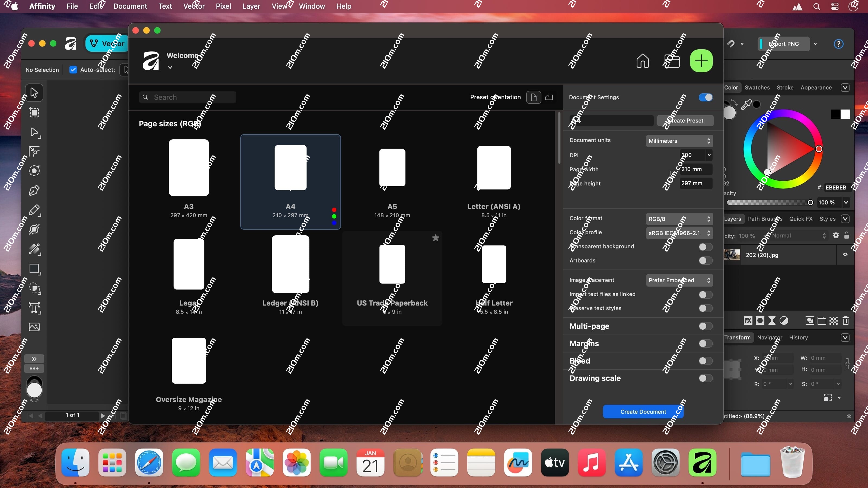The height and width of the screenshot is (488, 868).
Task: Click the layer lock icon
Action: [846, 235]
